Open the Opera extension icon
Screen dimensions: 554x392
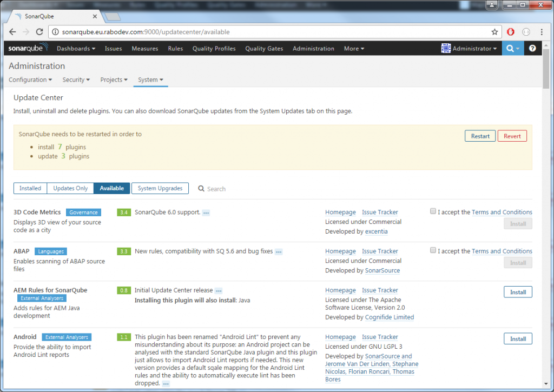pos(511,32)
